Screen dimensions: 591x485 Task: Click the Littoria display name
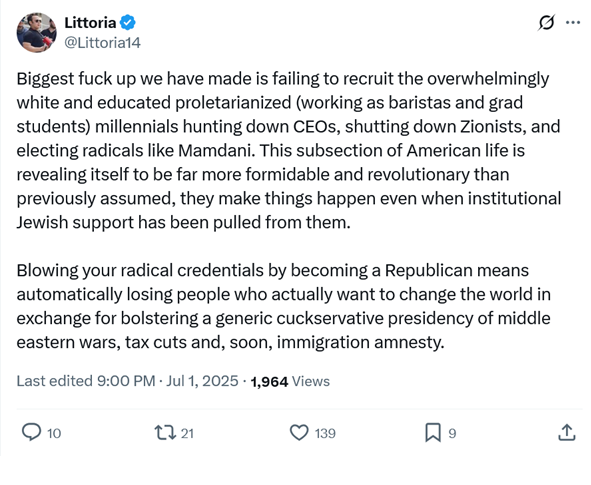tap(90, 23)
